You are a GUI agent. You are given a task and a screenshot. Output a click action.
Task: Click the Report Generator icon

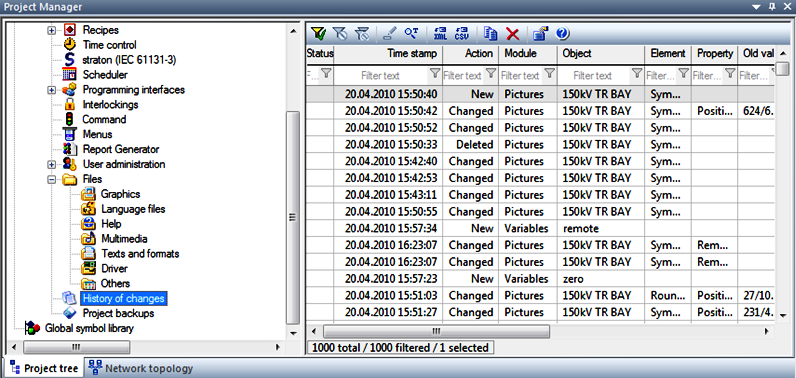[x=69, y=149]
